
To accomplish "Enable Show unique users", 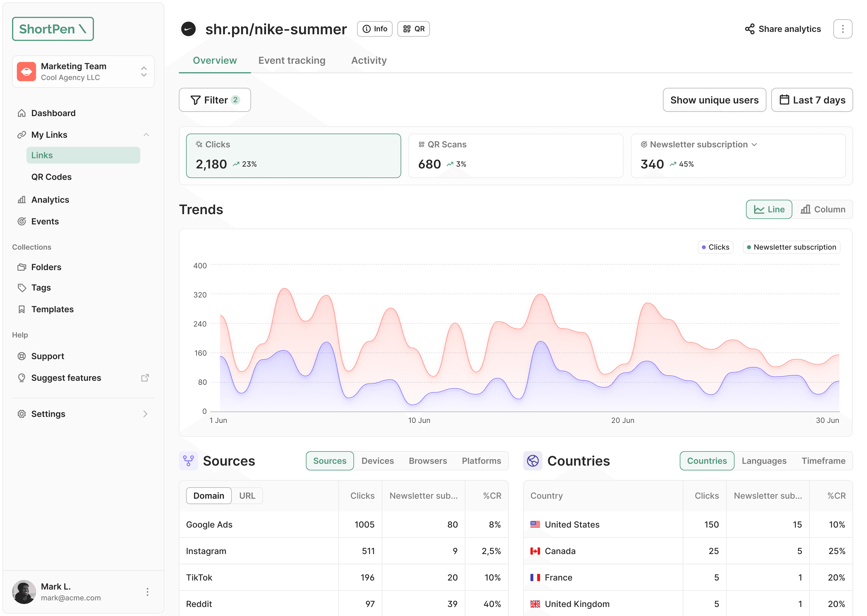I will point(714,100).
